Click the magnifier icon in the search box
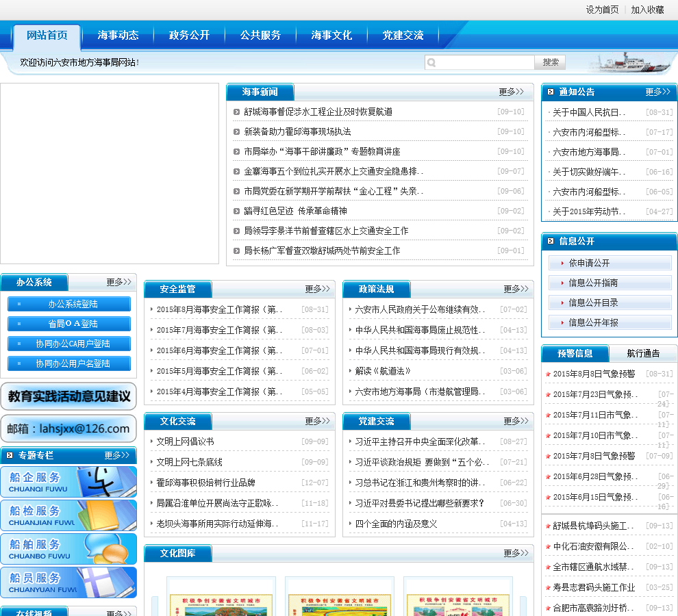Screen dimensions: 678x616 pos(431,63)
